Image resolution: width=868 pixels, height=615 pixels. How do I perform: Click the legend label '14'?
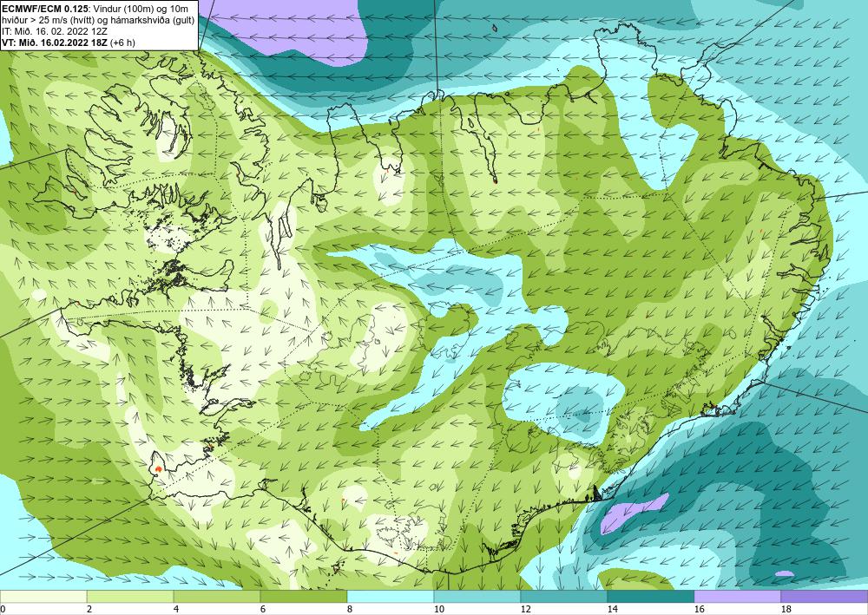612,609
